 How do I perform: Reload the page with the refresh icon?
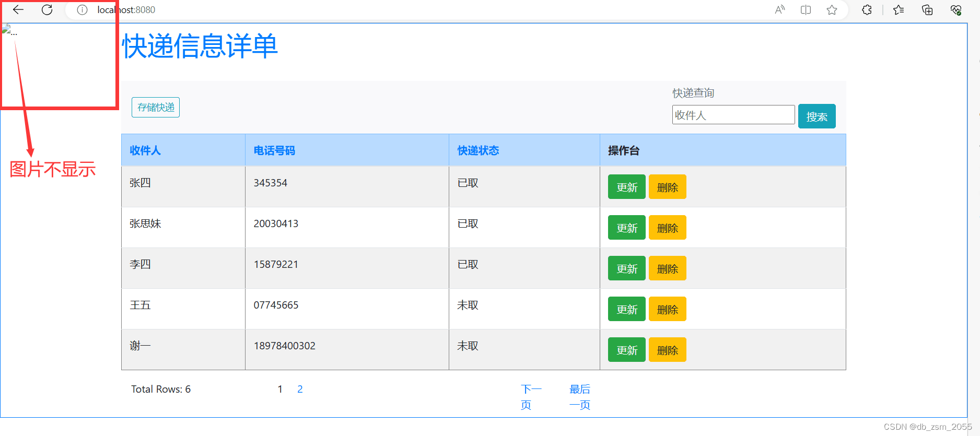click(47, 10)
